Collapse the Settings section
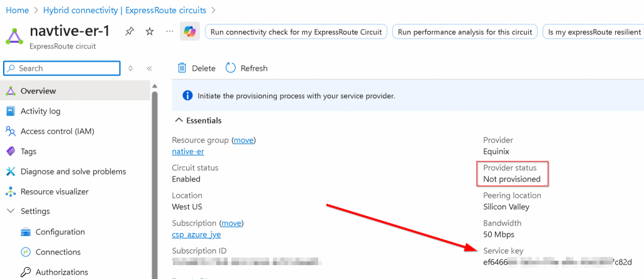This screenshot has height=279, width=644. click(10, 212)
